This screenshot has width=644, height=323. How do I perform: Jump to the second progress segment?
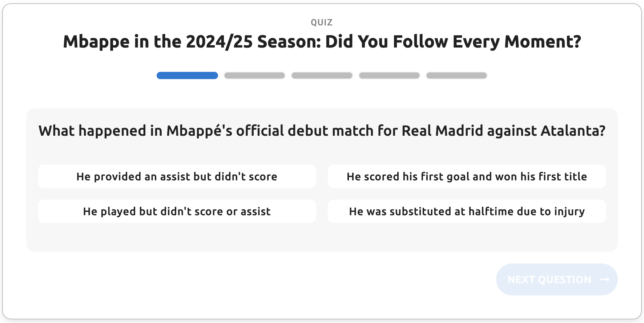coord(254,75)
